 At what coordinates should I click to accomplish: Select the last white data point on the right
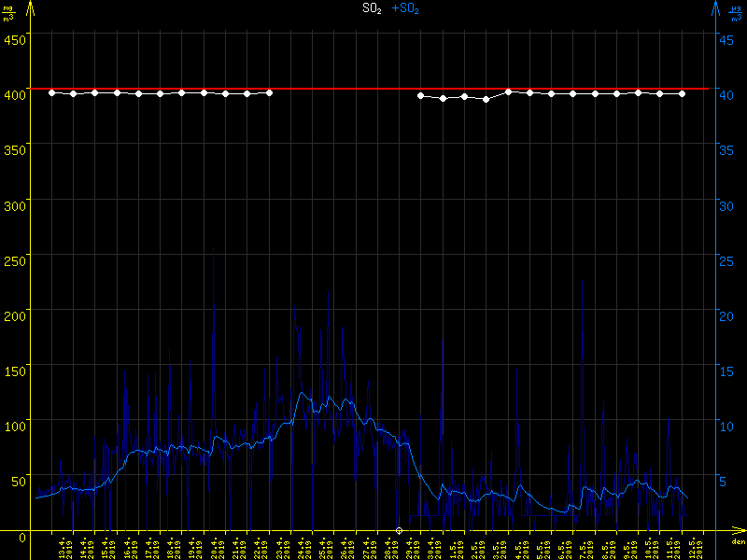tap(683, 93)
